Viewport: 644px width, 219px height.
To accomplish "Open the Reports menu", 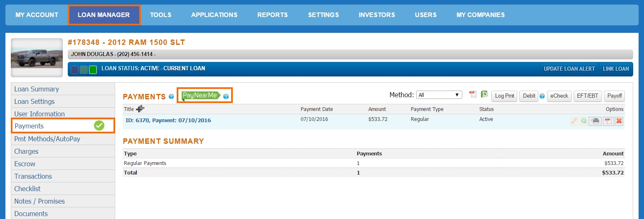I will point(272,15).
